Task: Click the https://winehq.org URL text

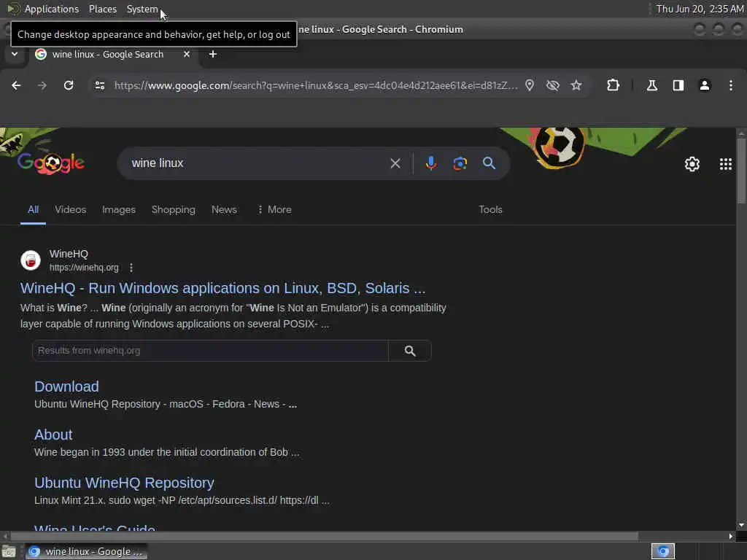Action: (x=84, y=268)
